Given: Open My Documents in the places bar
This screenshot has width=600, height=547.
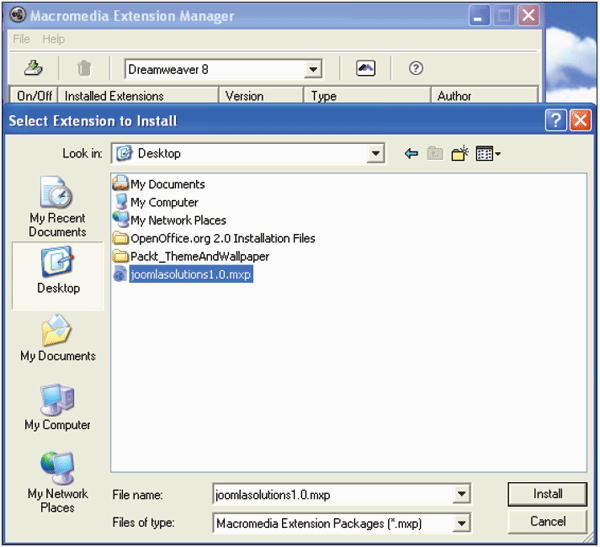Looking at the screenshot, I should (x=58, y=338).
